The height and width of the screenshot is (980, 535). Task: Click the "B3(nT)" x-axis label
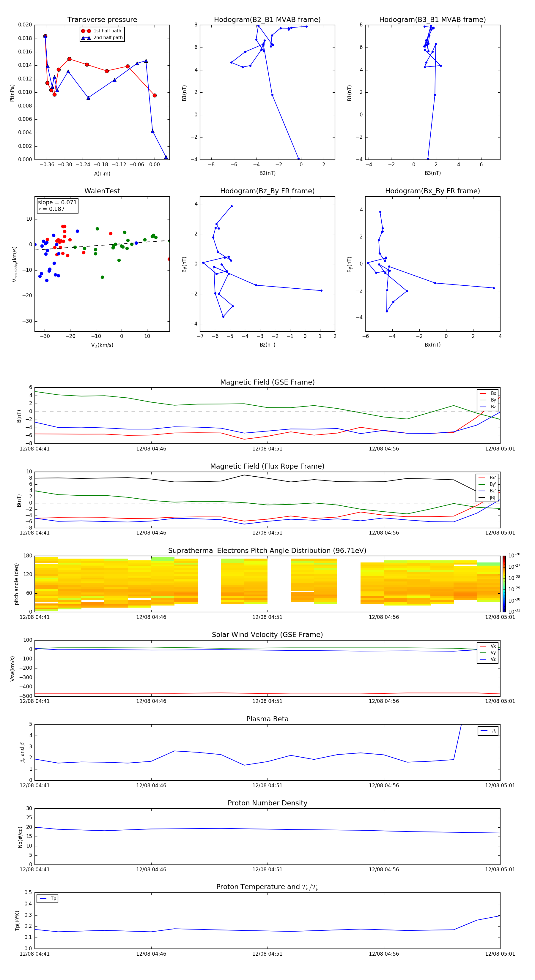coord(432,173)
